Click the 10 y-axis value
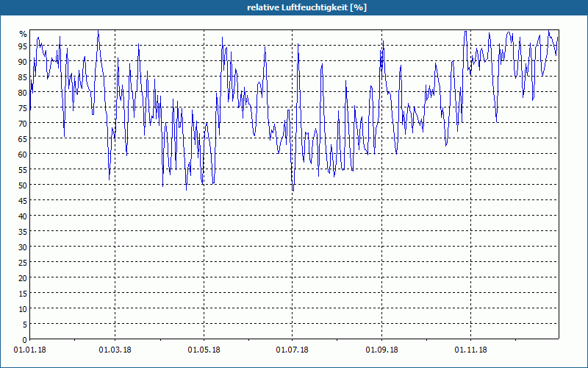Screen dimensions: 588x368 coord(23,309)
